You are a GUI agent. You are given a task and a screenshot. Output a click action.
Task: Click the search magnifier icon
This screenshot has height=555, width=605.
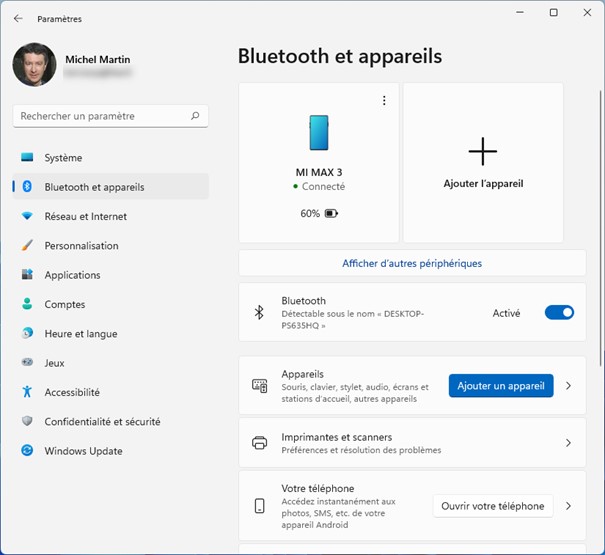tap(195, 116)
